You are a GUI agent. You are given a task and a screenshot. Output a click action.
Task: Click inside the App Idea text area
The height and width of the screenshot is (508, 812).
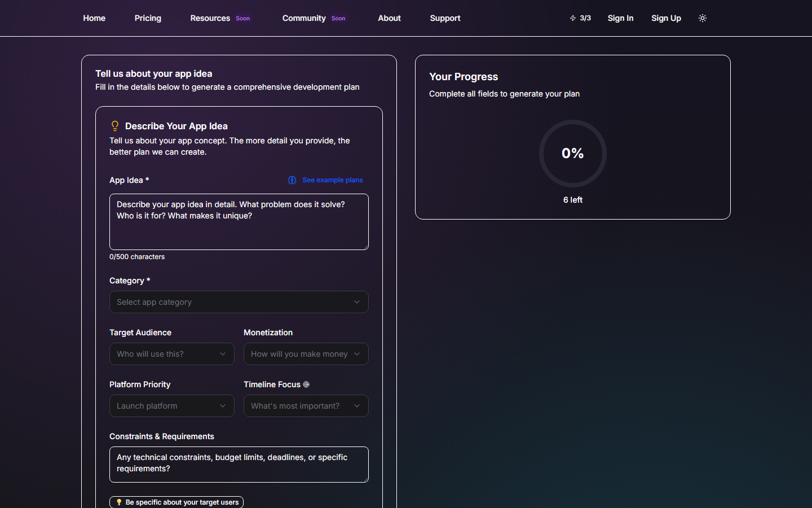tap(239, 222)
